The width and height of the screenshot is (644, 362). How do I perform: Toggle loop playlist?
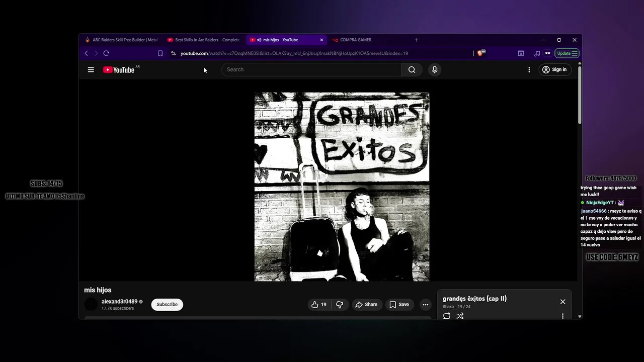447,316
